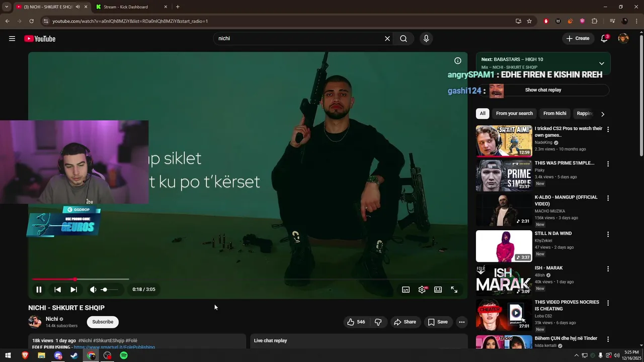Image resolution: width=644 pixels, height=362 pixels.
Task: Pause the video
Action: click(39, 290)
